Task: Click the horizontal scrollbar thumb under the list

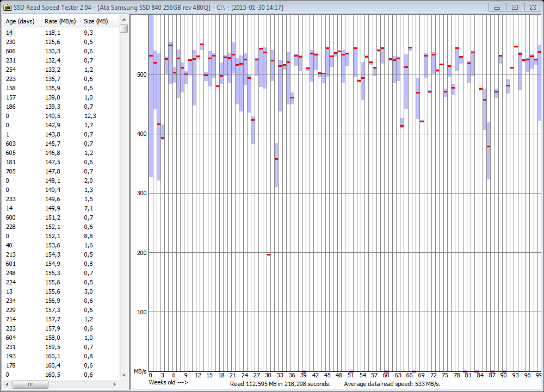Action: click(x=30, y=384)
